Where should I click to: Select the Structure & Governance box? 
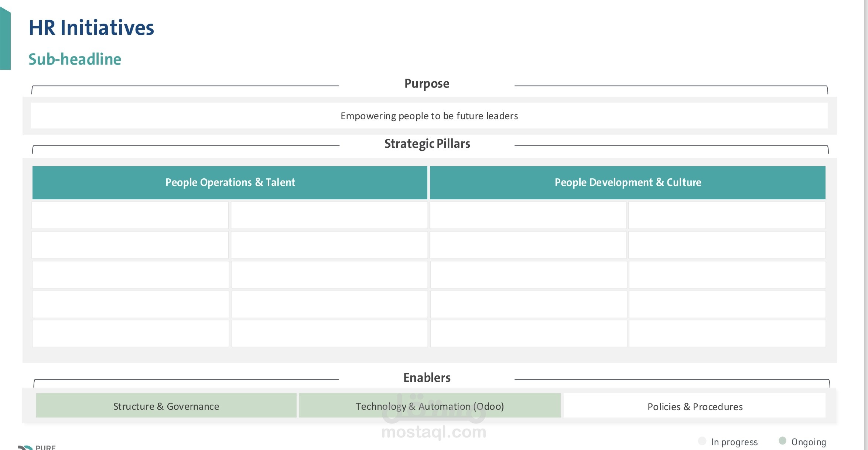point(166,406)
